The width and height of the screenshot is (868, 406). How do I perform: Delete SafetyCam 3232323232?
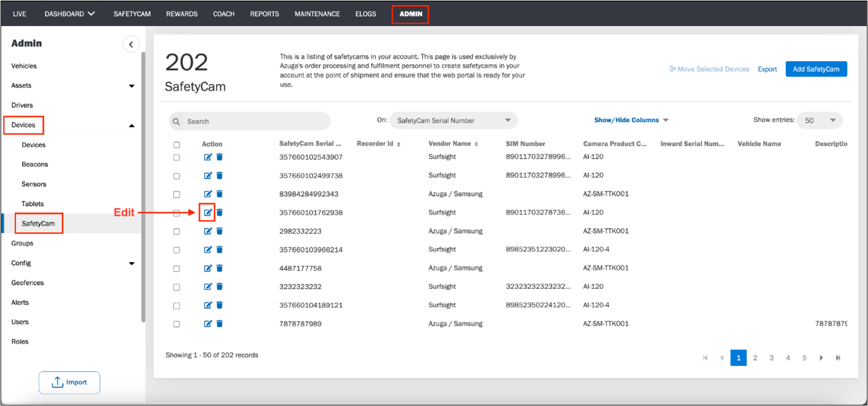point(219,287)
